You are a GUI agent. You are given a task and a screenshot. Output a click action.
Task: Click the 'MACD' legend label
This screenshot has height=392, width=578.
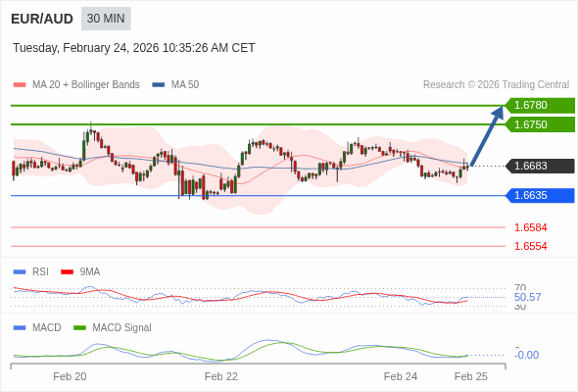coord(47,328)
